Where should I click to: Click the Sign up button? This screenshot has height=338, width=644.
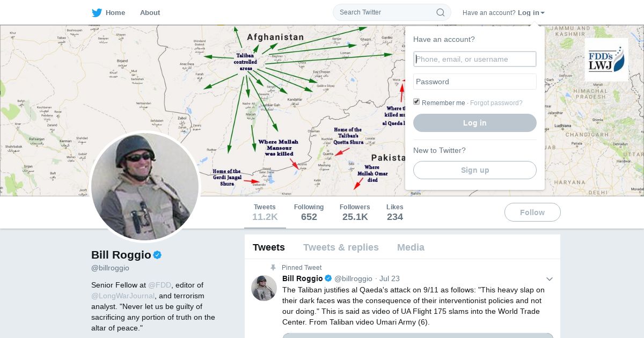pos(474,170)
